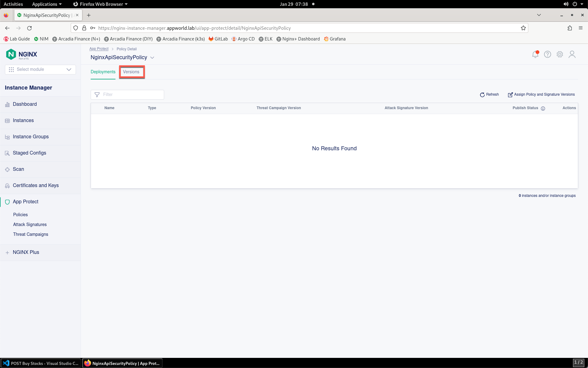588x368 pixels.
Task: Bookmark this page with the star icon
Action: 523,28
